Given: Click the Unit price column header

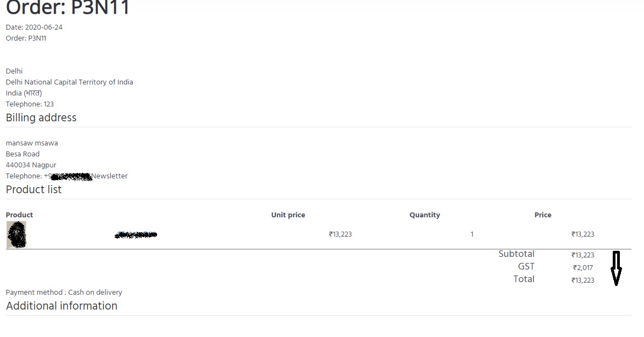Looking at the screenshot, I should pyautogui.click(x=288, y=215).
